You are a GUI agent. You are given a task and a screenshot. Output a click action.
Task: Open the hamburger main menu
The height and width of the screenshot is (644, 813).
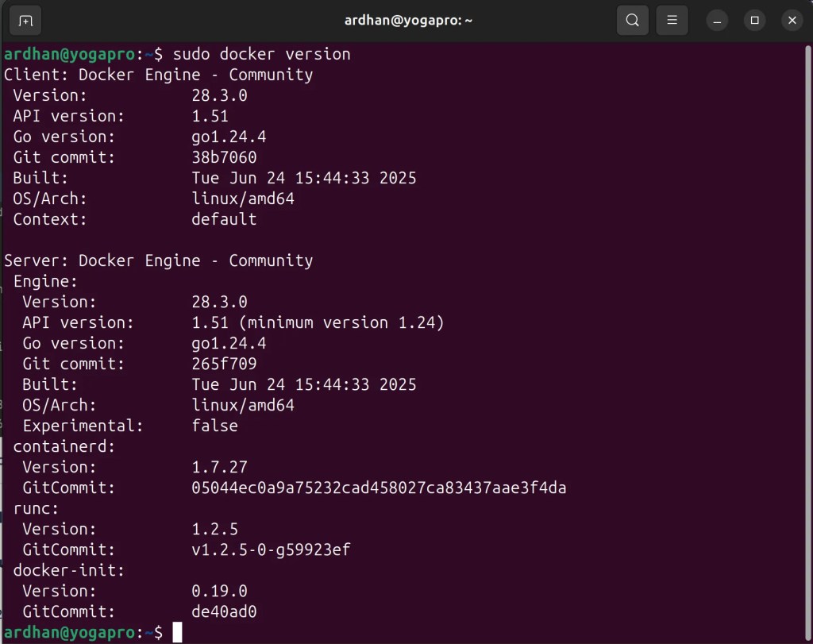pos(672,21)
